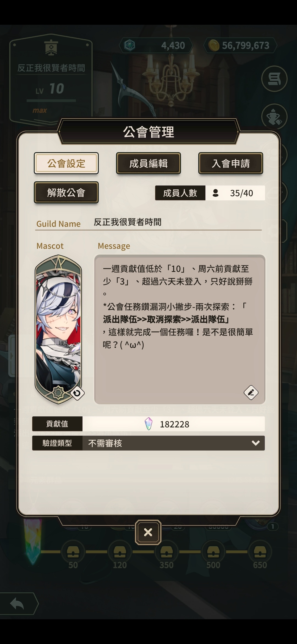Tap the teapot shop icon on right
This screenshot has width=297, height=644.
point(274,117)
